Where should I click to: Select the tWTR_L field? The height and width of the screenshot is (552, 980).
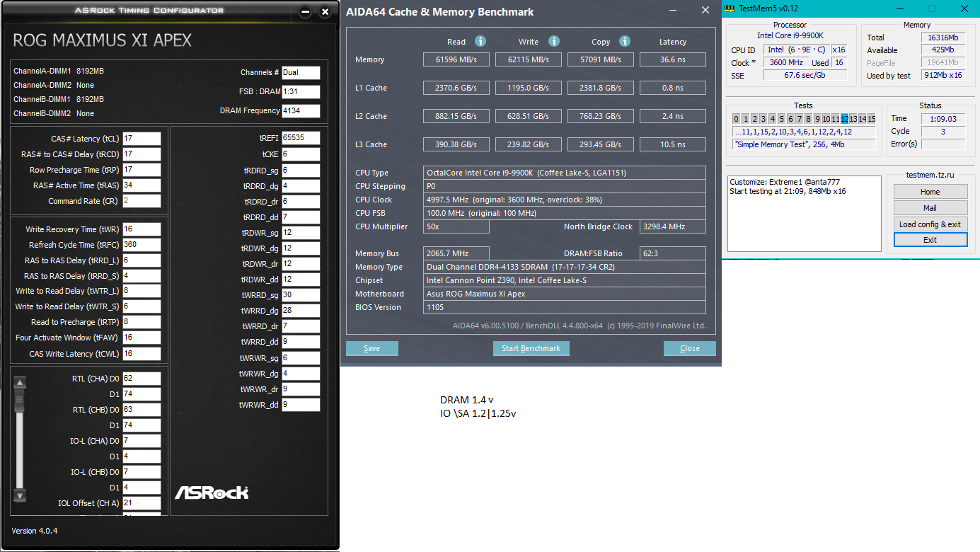coord(142,291)
